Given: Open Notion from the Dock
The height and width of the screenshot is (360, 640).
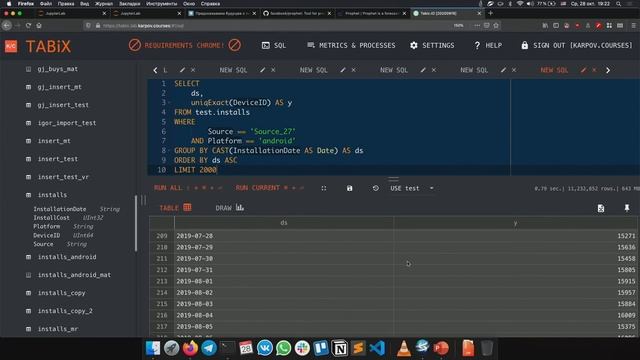Looking at the screenshot, I should coord(340,348).
